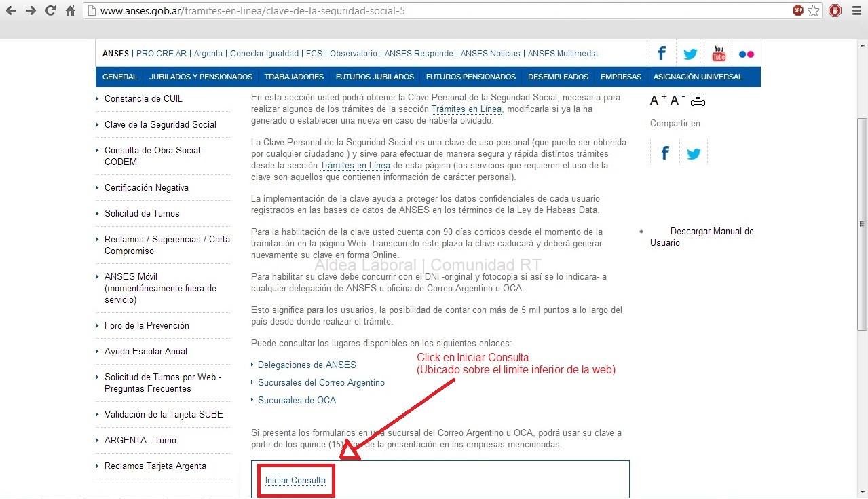The image size is (868, 499).
Task: Click the Iniciar Consulta link
Action: point(295,480)
